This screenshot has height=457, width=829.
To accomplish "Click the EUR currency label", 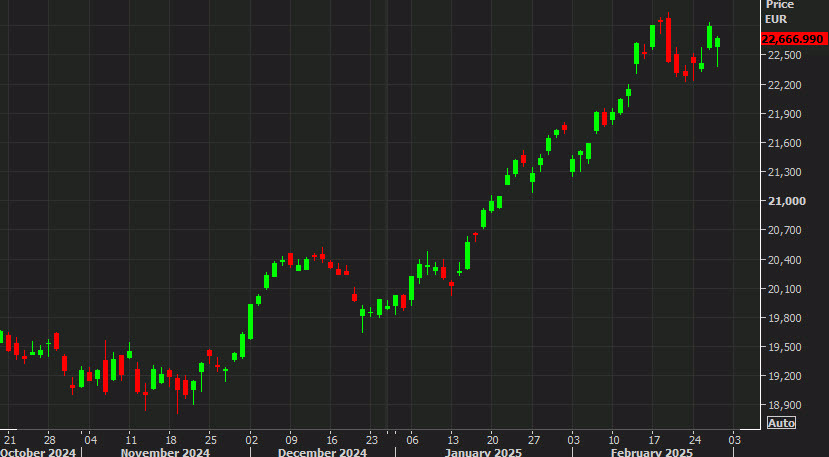I will pos(776,20).
